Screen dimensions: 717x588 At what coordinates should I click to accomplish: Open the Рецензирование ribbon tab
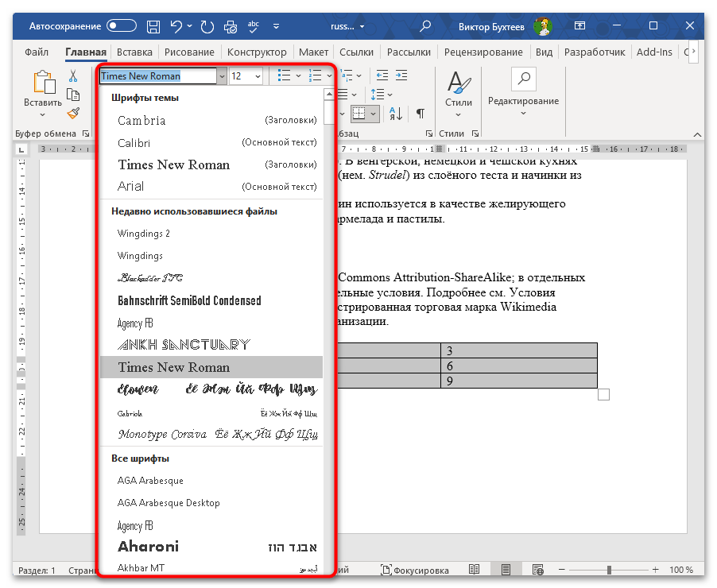pos(483,52)
